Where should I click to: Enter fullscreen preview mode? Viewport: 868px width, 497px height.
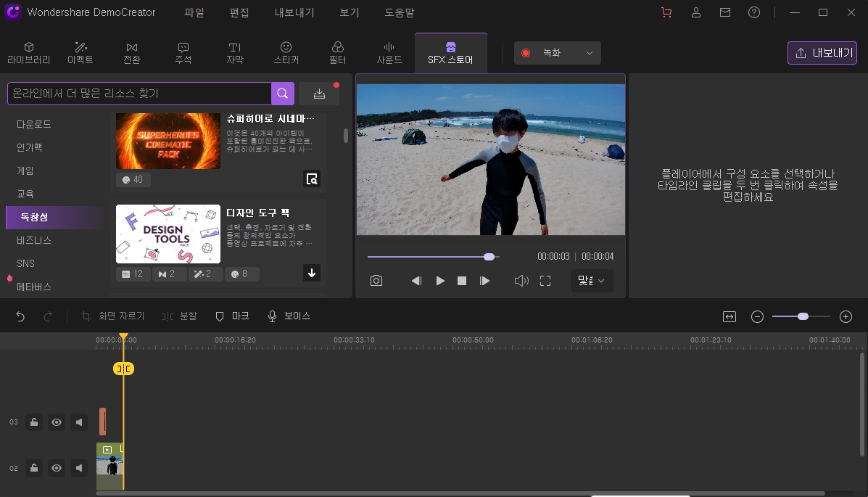pyautogui.click(x=545, y=281)
